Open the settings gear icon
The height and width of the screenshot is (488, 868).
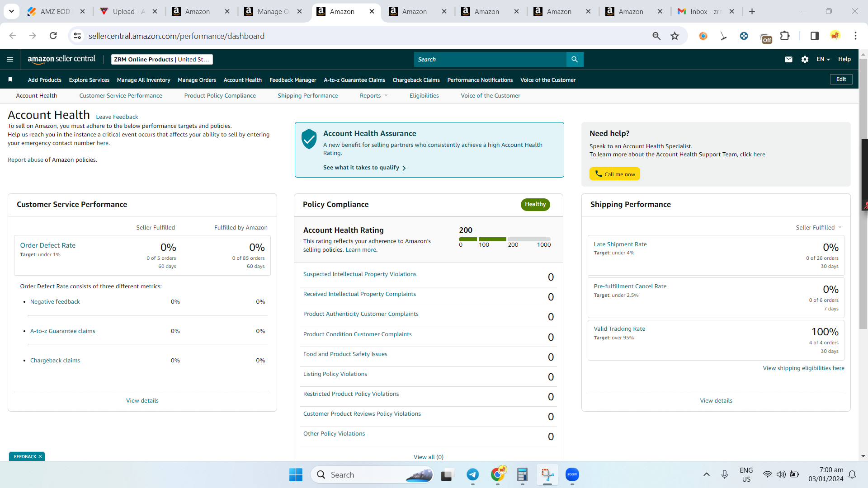pos(805,59)
